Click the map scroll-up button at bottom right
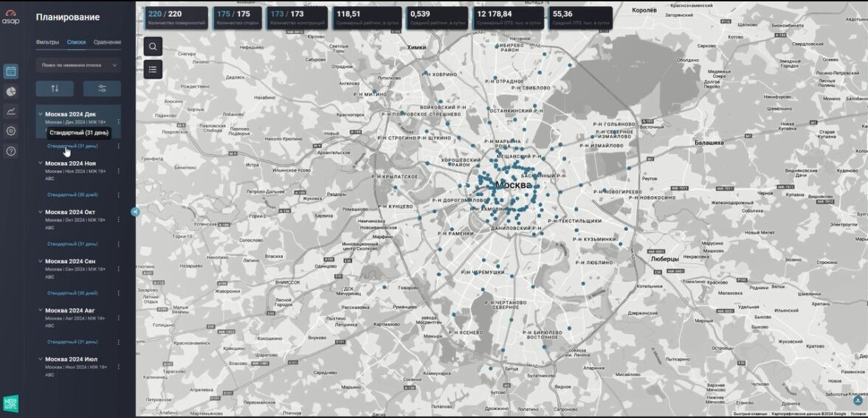Image resolution: width=868 pixels, height=418 pixels. click(858, 400)
